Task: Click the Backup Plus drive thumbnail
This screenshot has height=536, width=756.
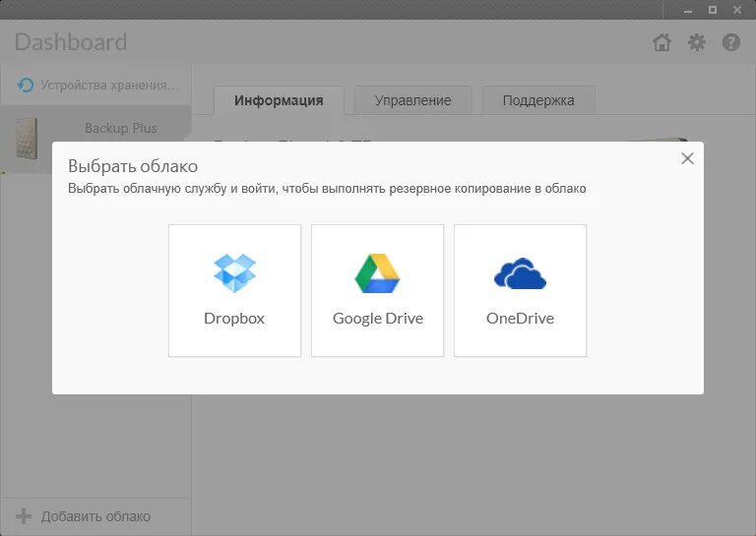Action: pyautogui.click(x=27, y=139)
